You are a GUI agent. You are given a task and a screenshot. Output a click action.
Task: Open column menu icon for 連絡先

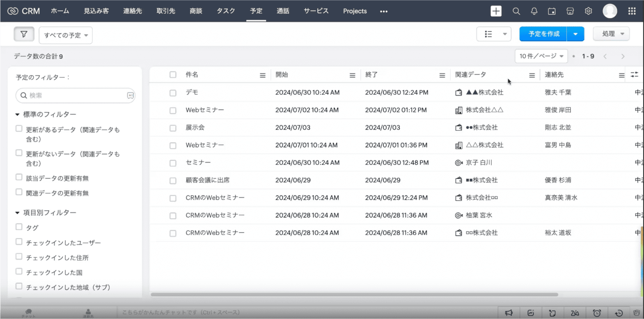[621, 75]
